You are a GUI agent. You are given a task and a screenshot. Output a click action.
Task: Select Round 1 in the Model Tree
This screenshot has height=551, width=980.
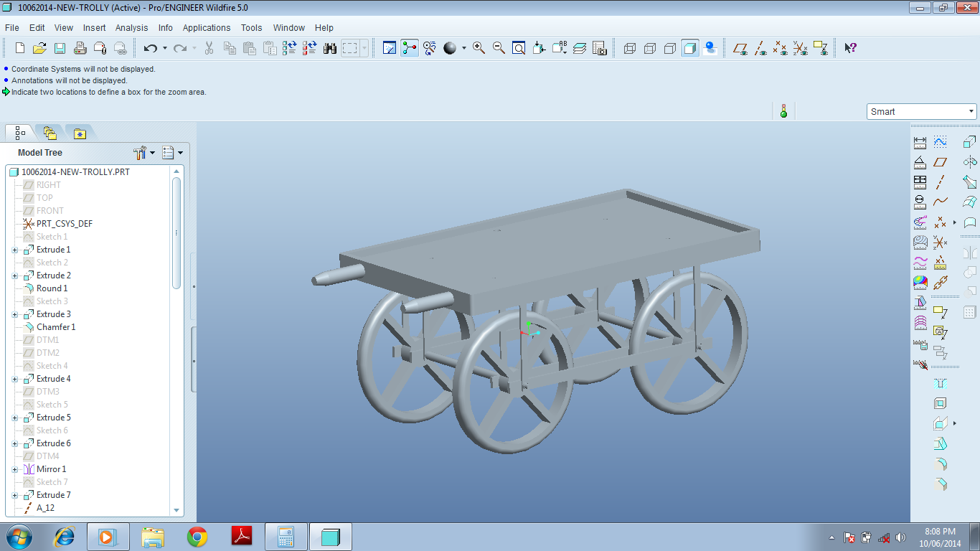coord(52,288)
